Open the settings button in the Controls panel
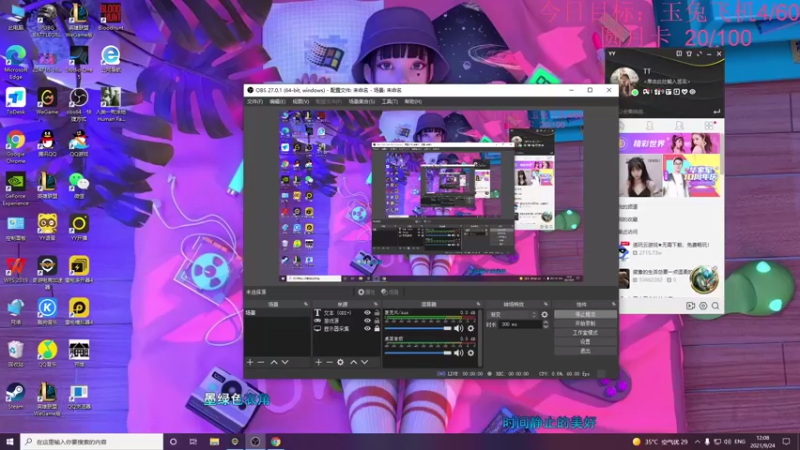The height and width of the screenshot is (450, 800). coord(585,342)
